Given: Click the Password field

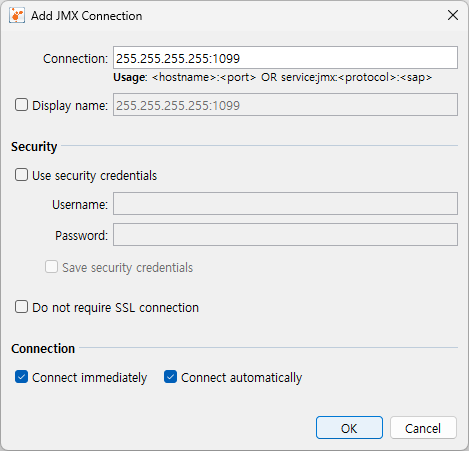Looking at the screenshot, I should point(285,235).
